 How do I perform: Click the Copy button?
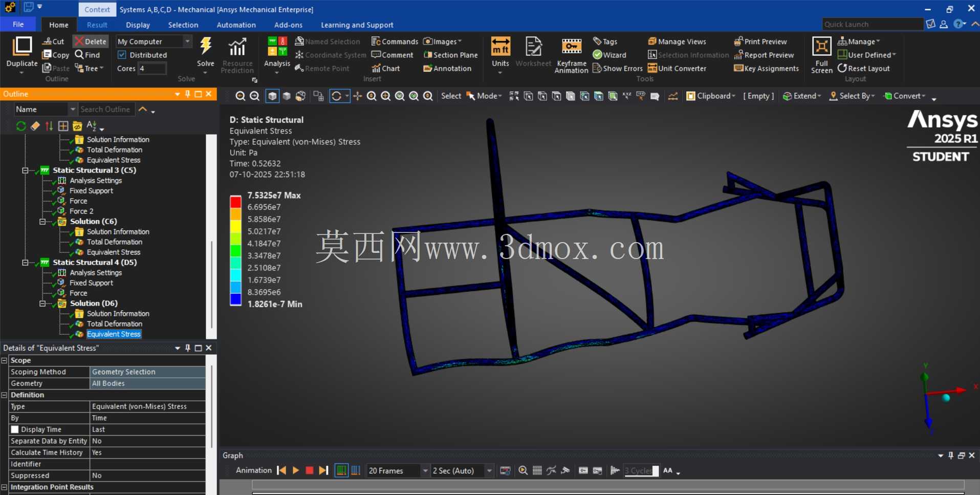[x=56, y=55]
